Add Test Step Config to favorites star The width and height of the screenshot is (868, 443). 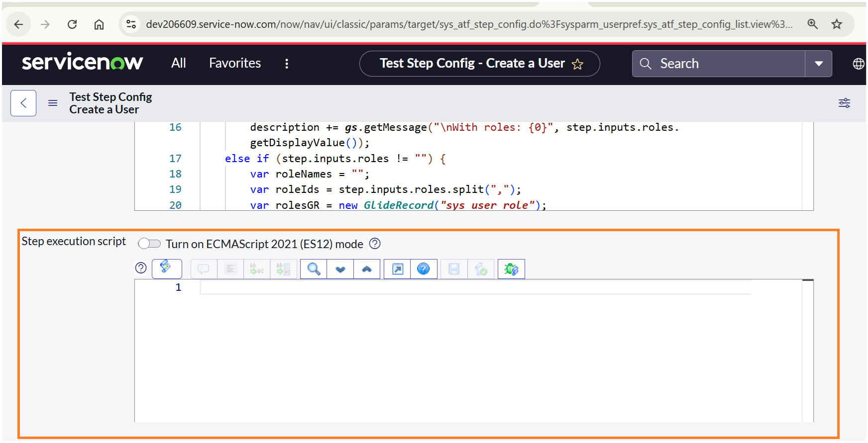coord(577,64)
